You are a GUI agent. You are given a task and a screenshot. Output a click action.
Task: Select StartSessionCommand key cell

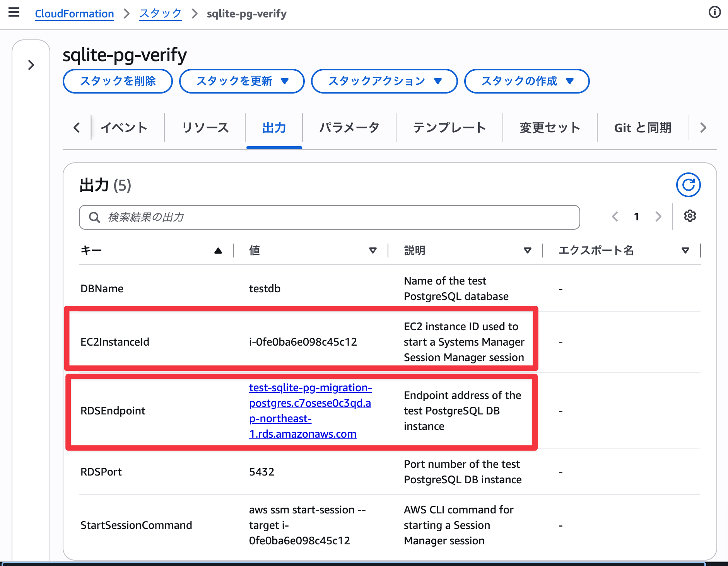pyautogui.click(x=136, y=525)
